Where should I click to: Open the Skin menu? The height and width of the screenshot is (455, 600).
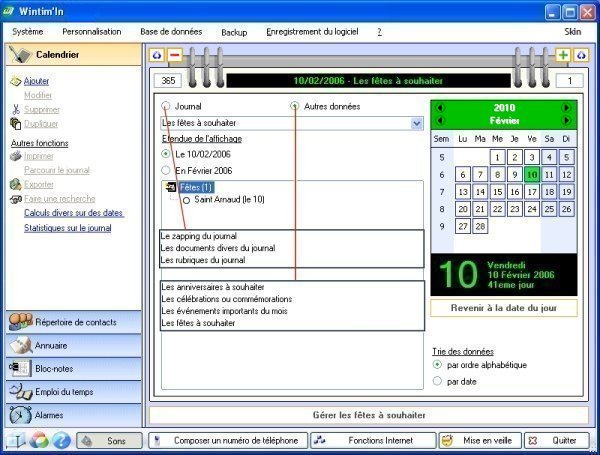pyautogui.click(x=572, y=32)
